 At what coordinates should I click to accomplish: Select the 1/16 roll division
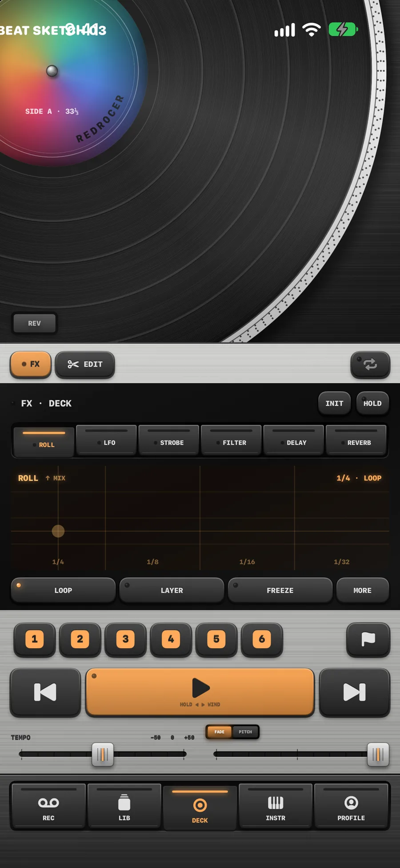247,562
